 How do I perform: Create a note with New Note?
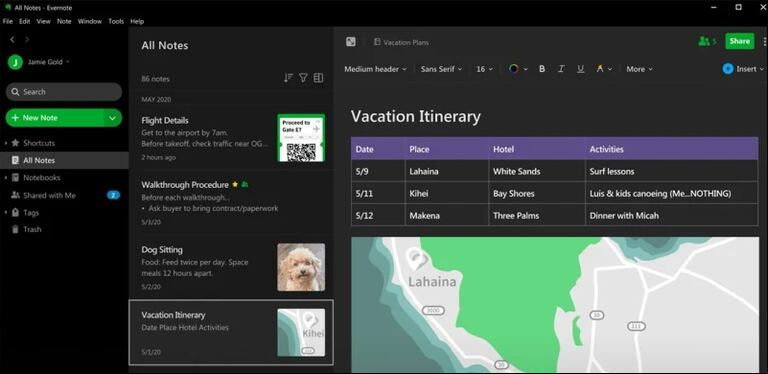pyautogui.click(x=55, y=118)
